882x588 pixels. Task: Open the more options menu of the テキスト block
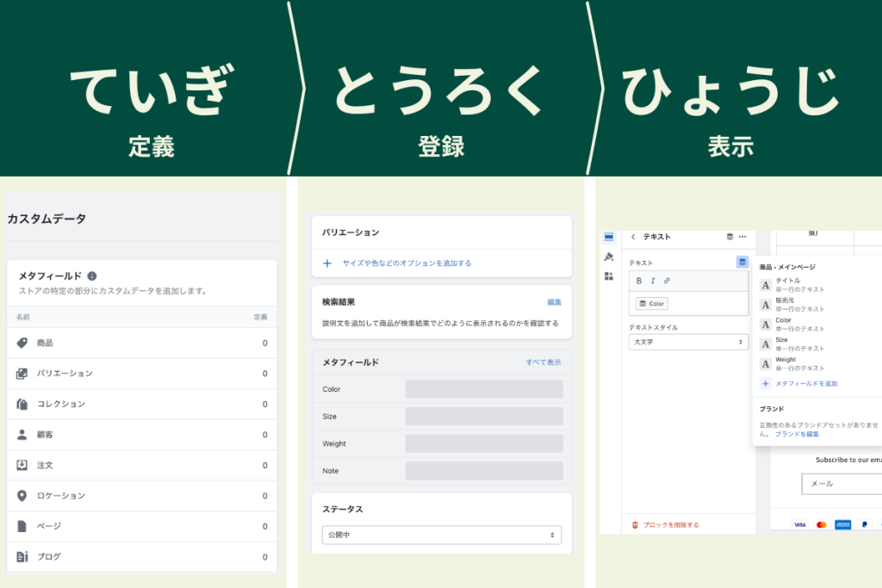tap(742, 237)
